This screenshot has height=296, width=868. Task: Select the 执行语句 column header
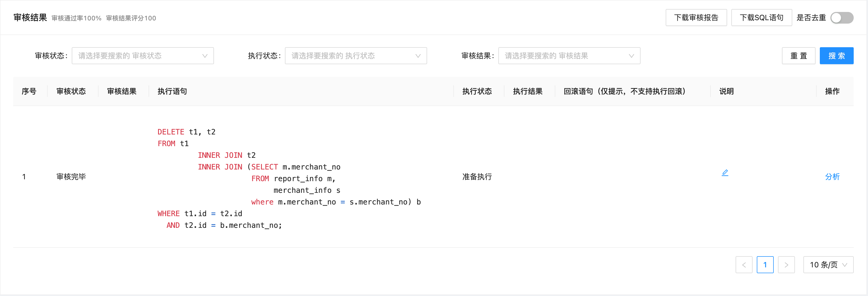coord(172,91)
